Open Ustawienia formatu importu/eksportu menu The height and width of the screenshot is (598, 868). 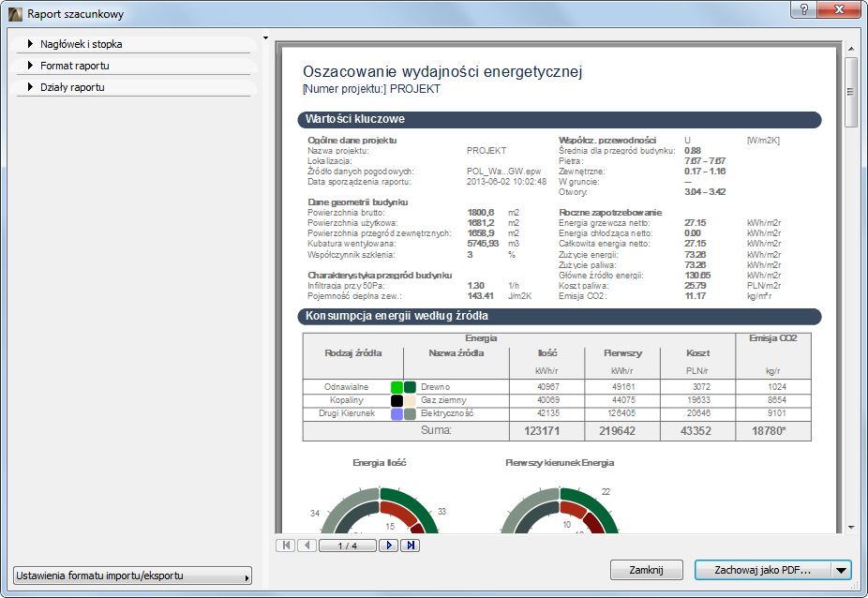click(132, 576)
